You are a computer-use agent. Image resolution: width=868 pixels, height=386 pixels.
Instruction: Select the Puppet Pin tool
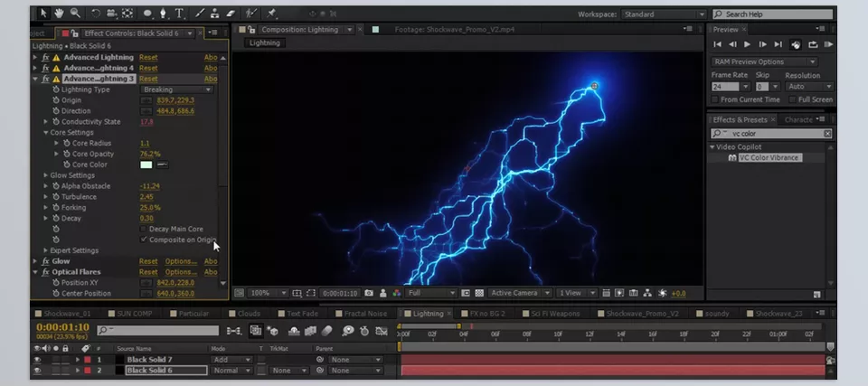click(272, 13)
